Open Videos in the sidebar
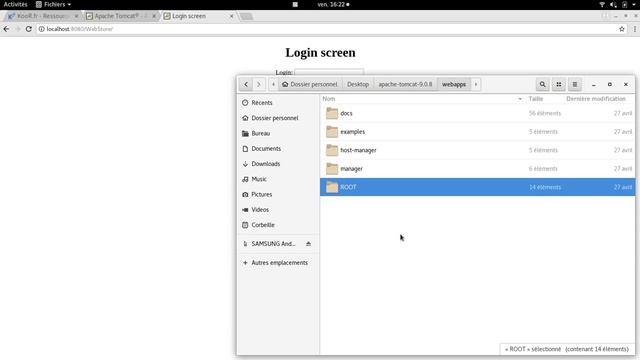640x360 pixels. [278, 209]
